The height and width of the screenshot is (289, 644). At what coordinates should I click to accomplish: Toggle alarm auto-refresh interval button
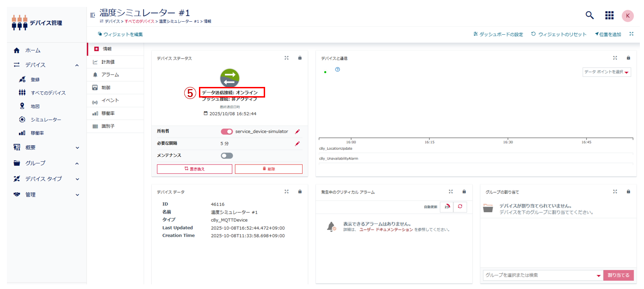pyautogui.click(x=446, y=207)
